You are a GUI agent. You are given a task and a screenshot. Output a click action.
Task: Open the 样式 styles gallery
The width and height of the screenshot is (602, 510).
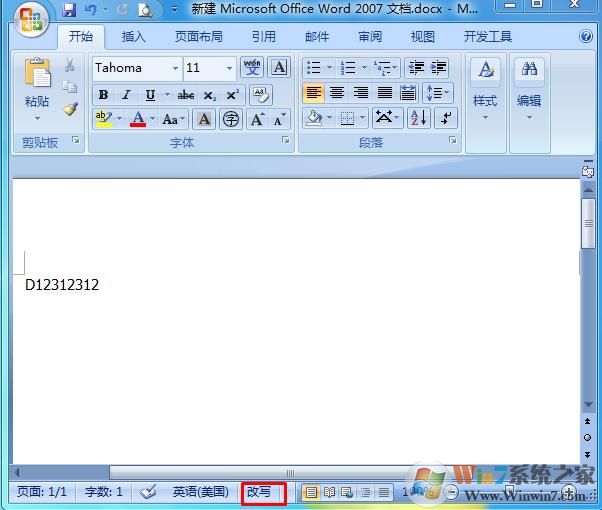pyautogui.click(x=485, y=90)
